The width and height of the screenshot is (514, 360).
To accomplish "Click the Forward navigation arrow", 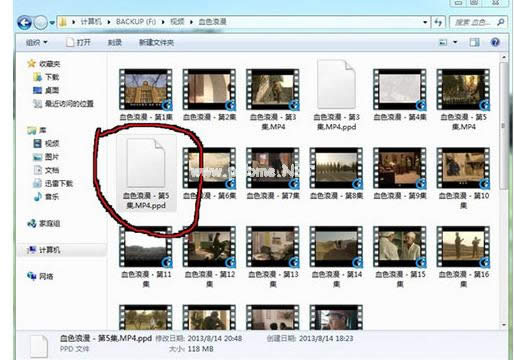I will coord(41,22).
